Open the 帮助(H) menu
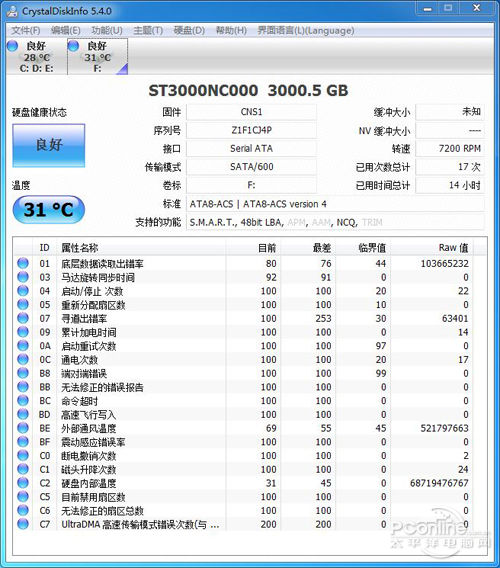This screenshot has width=500, height=568. point(231,30)
